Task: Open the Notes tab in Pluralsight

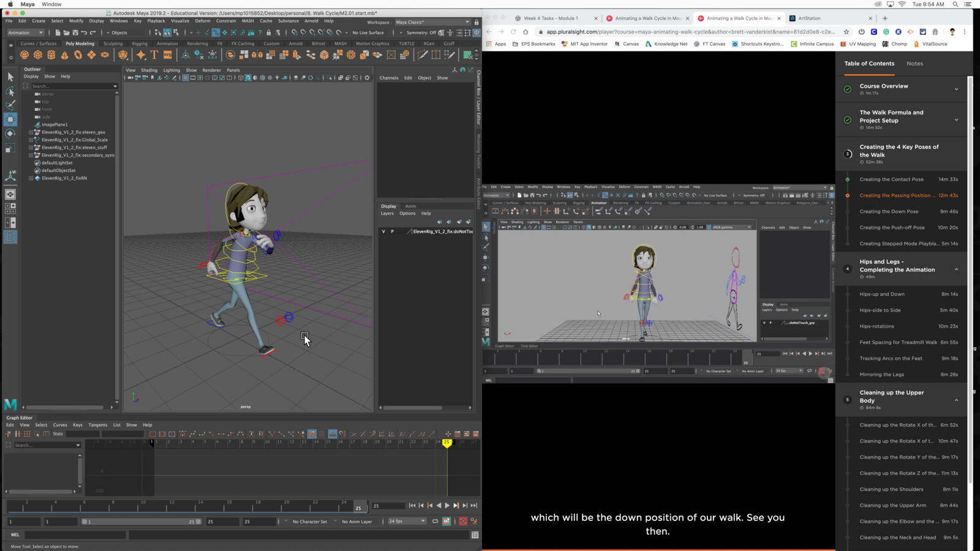Action: click(914, 63)
